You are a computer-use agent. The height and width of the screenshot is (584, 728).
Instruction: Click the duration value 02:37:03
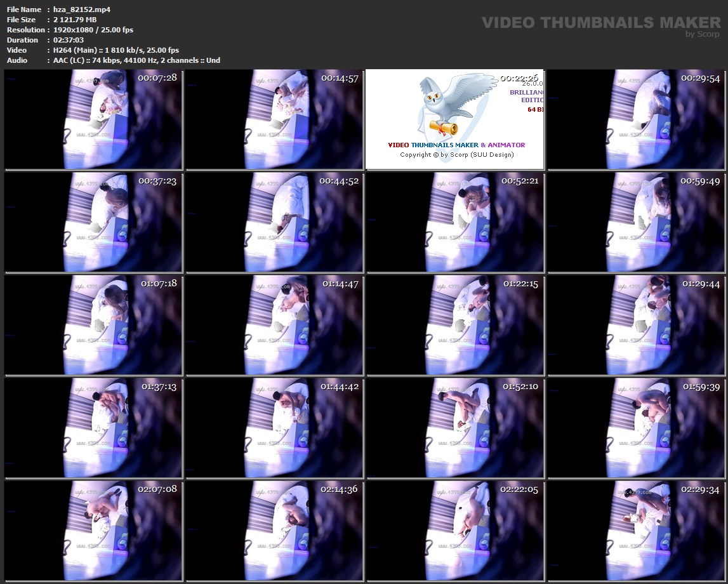pos(69,40)
